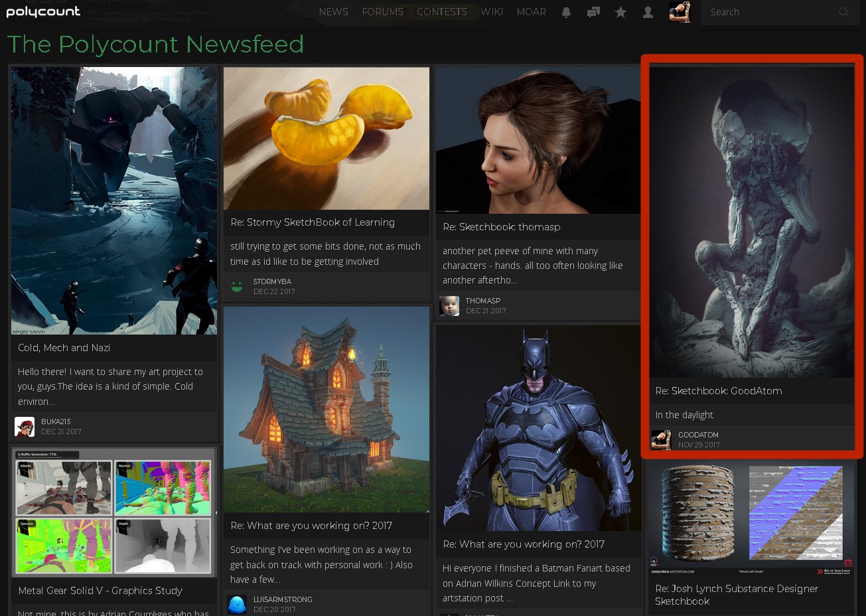
Task: Click the "DEC 21 2017" date under THOMASP
Action: 486,311
